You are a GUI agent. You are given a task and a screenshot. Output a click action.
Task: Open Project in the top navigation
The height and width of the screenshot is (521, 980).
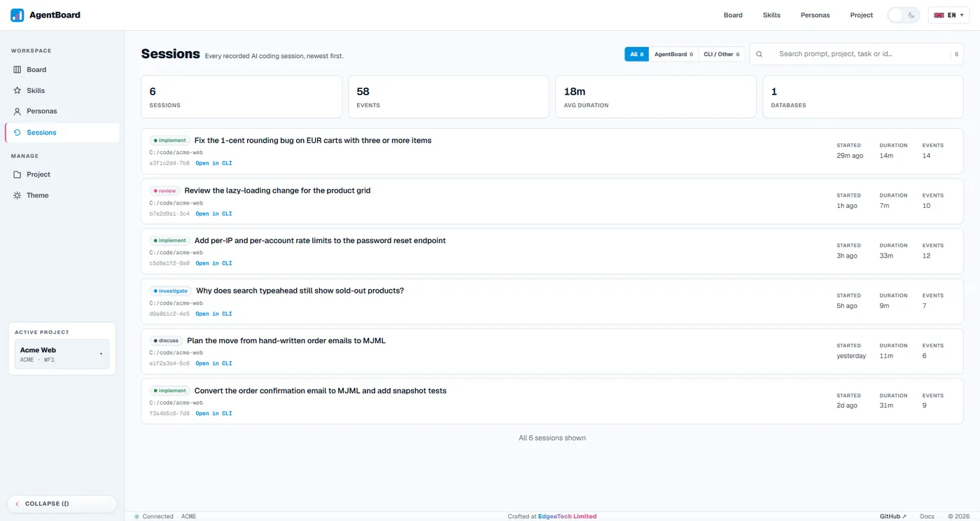point(862,15)
